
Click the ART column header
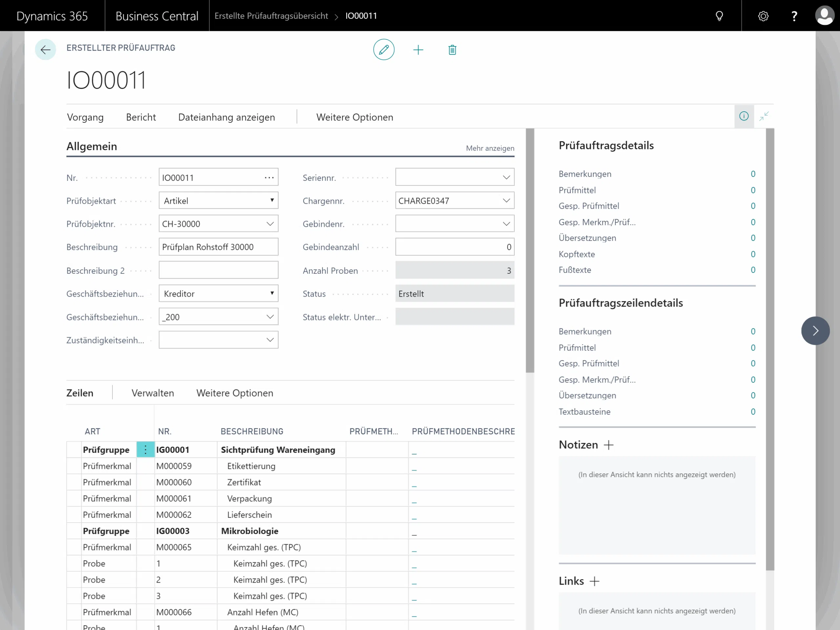coord(92,431)
